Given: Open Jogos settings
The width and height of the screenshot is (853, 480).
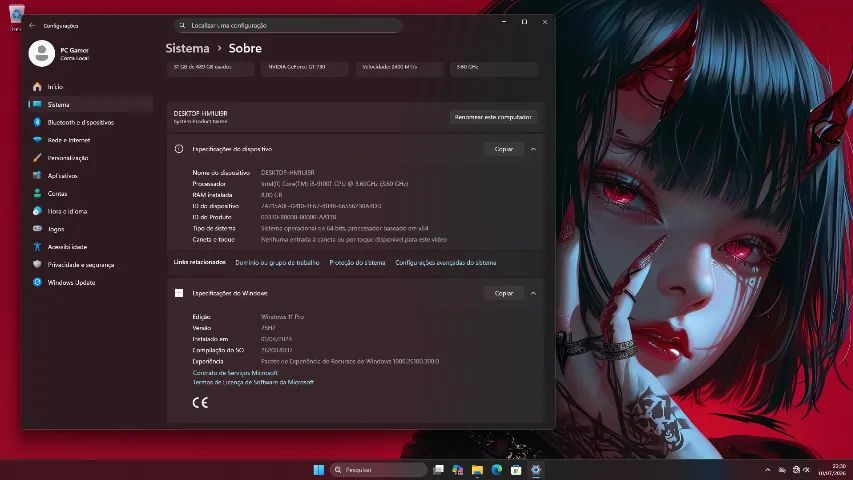Looking at the screenshot, I should point(90,229).
